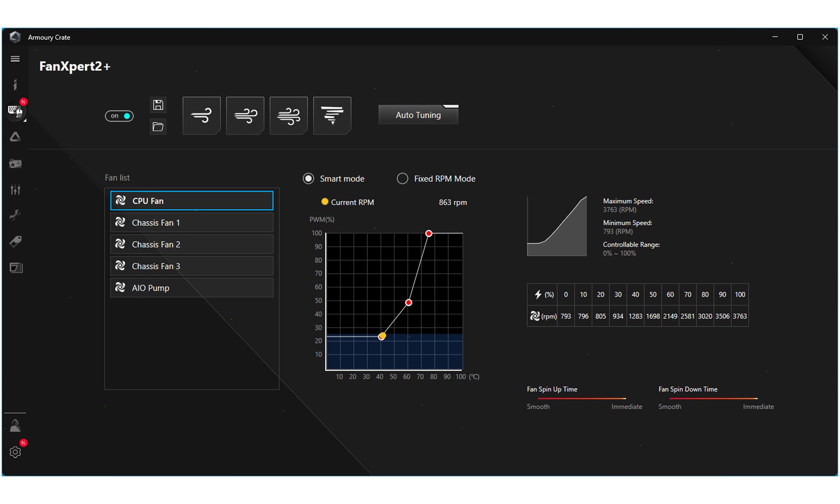The width and height of the screenshot is (840, 504).
Task: Select the AIO Pump fan entry
Action: pyautogui.click(x=191, y=288)
